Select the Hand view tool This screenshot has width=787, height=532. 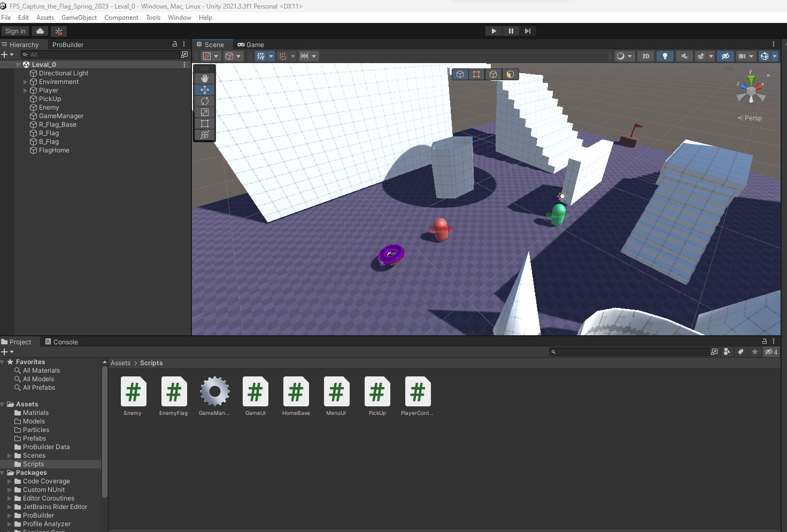click(x=204, y=78)
